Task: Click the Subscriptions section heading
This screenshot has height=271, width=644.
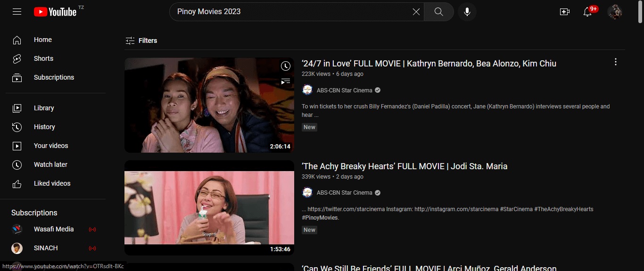Action: pos(34,213)
